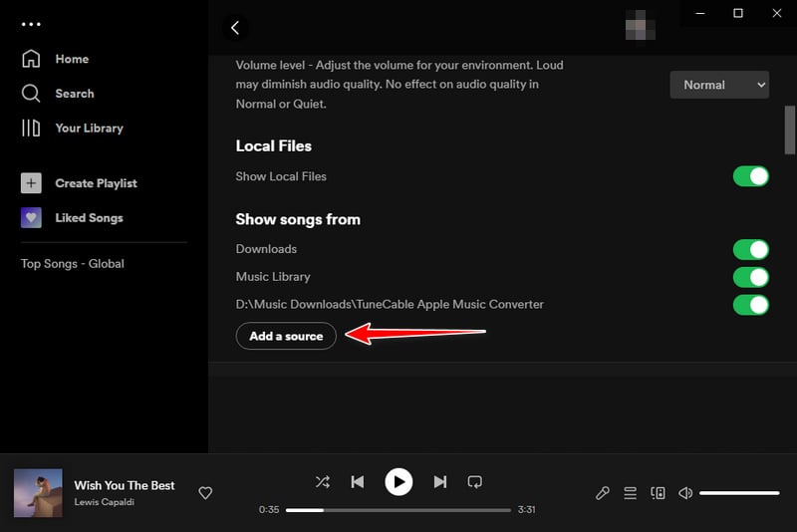Screen dimensions: 797x532
Task: Click the elapsed time 0:35
Action: [x=269, y=510]
